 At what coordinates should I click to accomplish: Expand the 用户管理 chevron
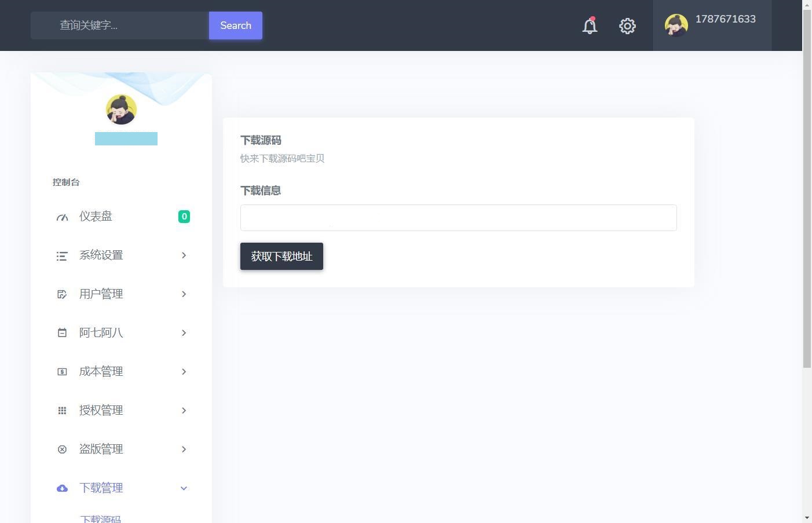coord(184,294)
